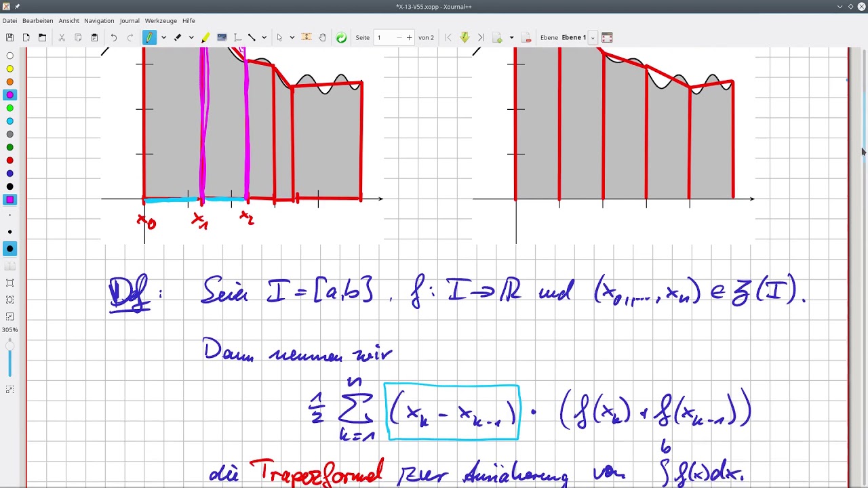This screenshot has height=488, width=868.
Task: Select the medium pen thickness dot
Action: pyautogui.click(x=10, y=232)
